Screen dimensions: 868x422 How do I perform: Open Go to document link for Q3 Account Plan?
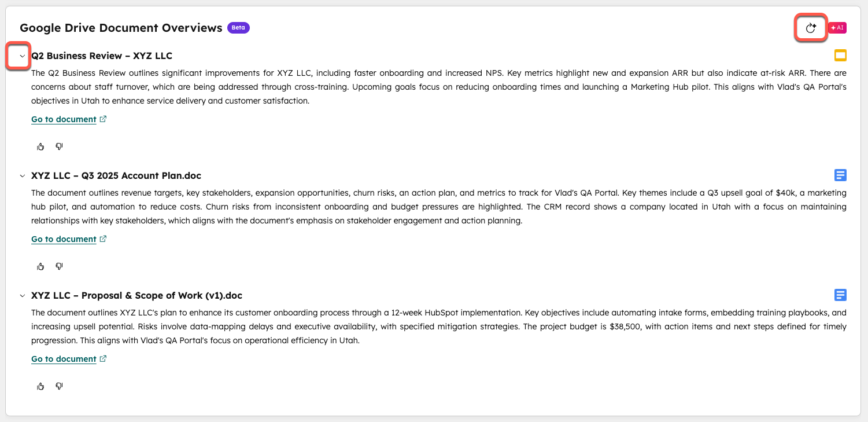(64, 239)
